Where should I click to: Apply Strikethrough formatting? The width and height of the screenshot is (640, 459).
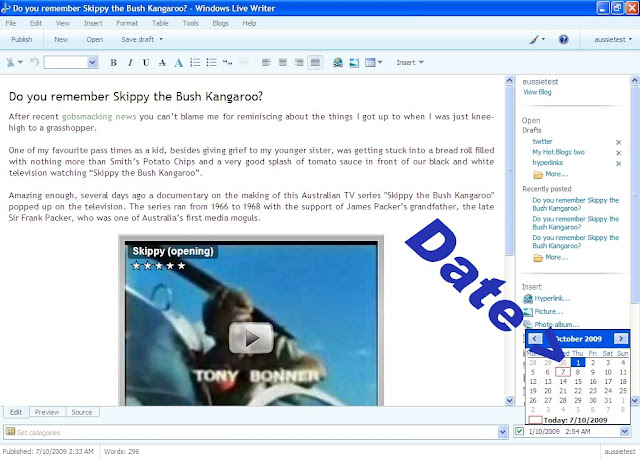click(162, 62)
